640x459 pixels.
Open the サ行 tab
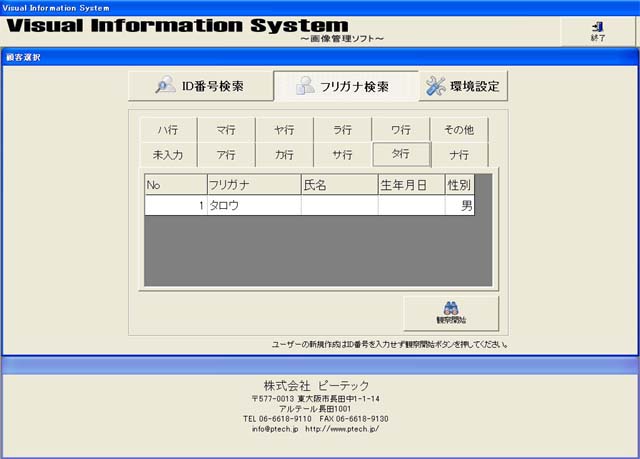click(x=342, y=155)
